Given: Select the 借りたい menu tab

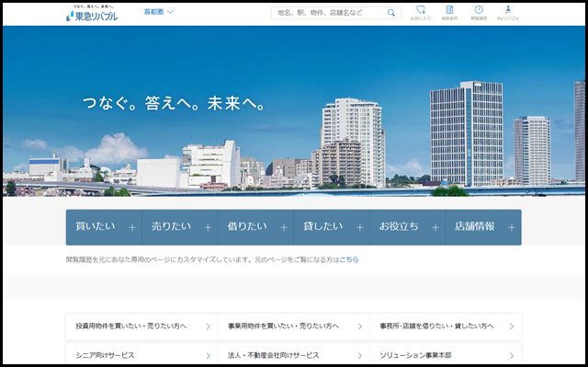Looking at the screenshot, I should click(255, 227).
